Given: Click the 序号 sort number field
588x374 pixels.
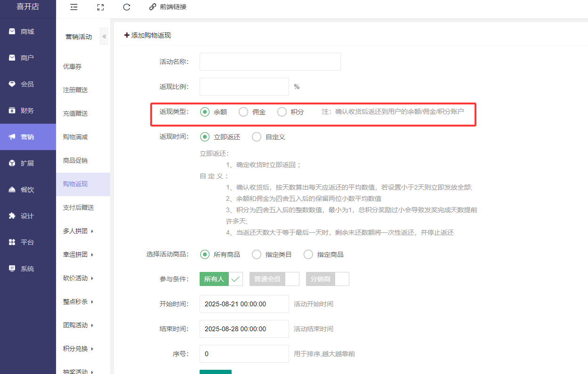Looking at the screenshot, I should (244, 354).
